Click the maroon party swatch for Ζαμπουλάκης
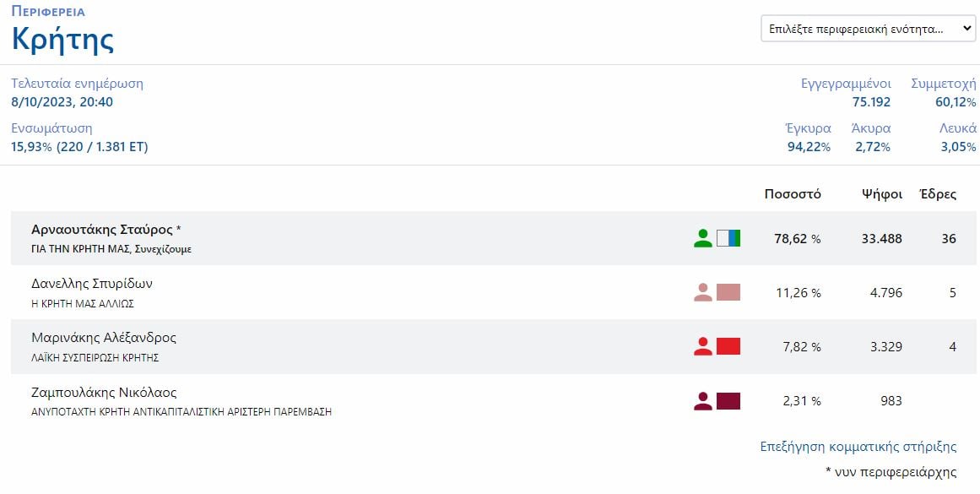The width and height of the screenshot is (980, 494). (728, 401)
